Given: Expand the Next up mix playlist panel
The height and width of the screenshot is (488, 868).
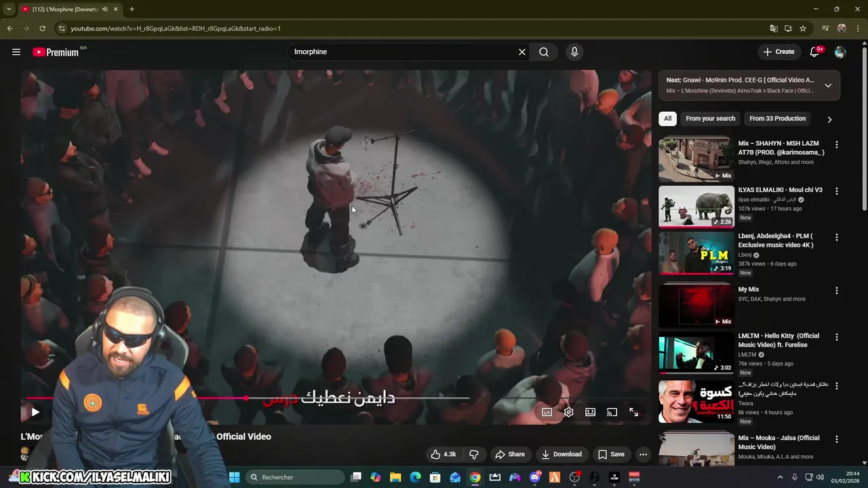Looking at the screenshot, I should 828,85.
